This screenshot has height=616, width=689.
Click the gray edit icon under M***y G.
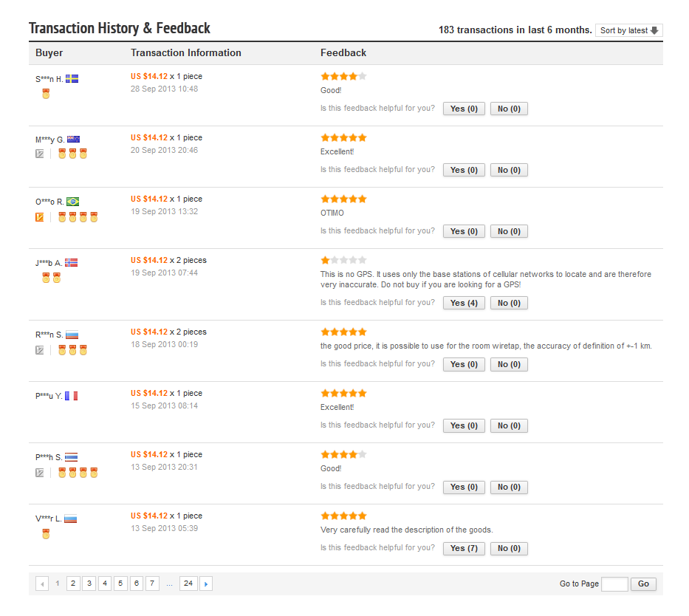coord(40,154)
